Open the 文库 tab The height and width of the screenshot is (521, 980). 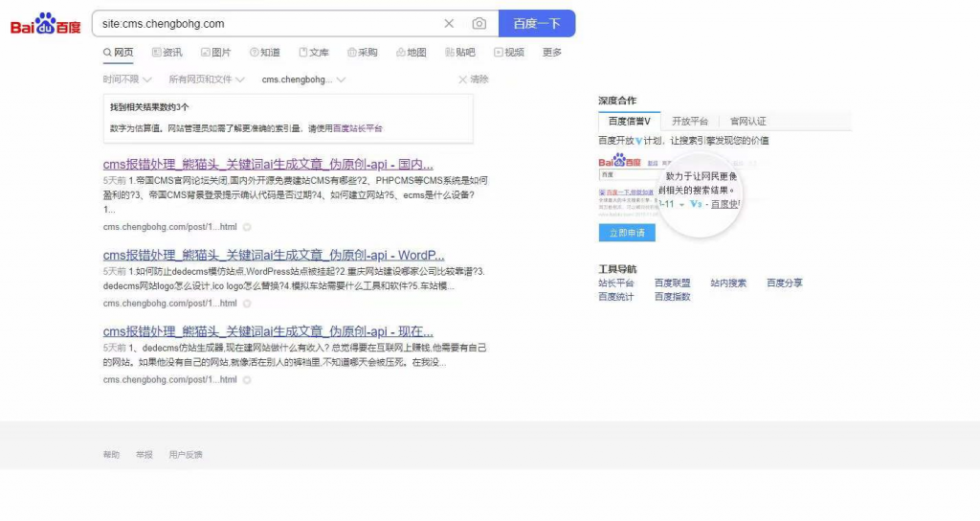[314, 53]
